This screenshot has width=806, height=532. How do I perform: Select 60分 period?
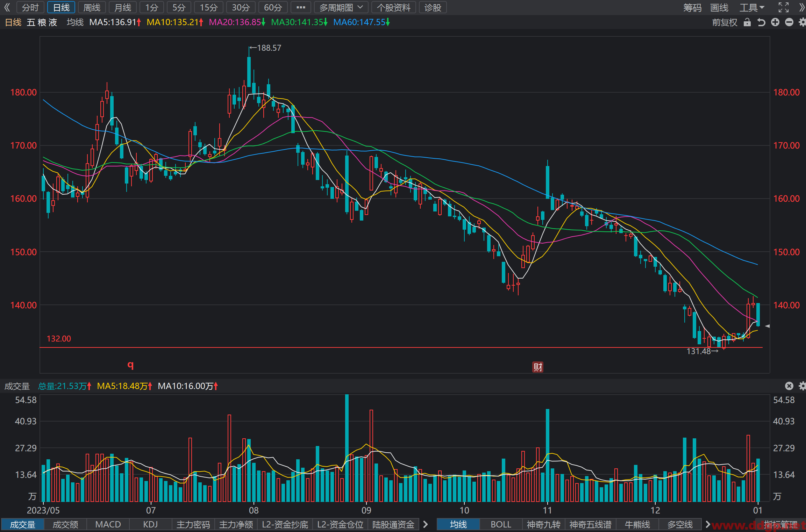(273, 7)
